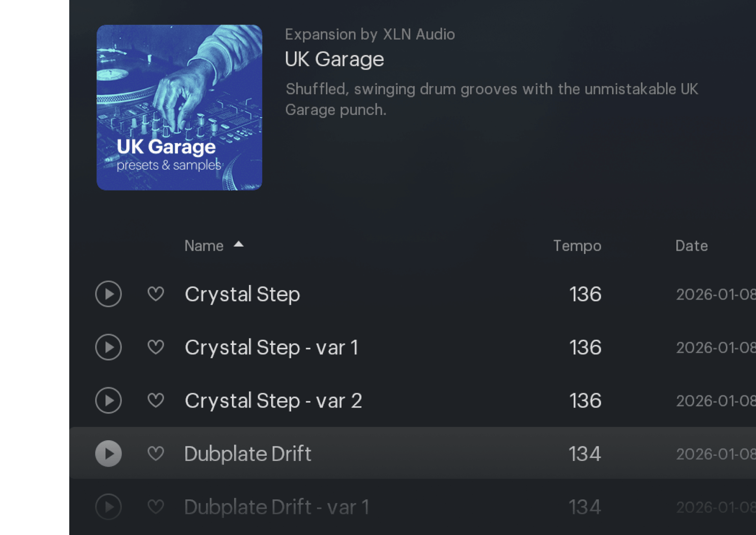Favorite the Crystal Step - var 1 preset
The image size is (756, 535).
[156, 347]
